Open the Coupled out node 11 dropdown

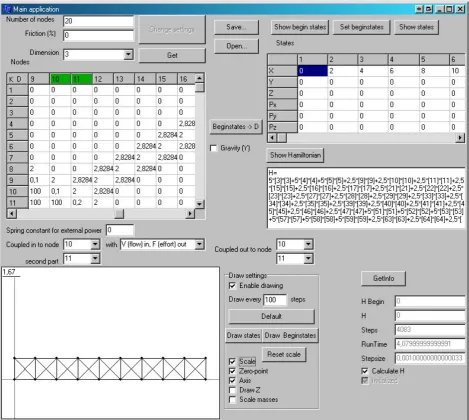pyautogui.click(x=308, y=258)
